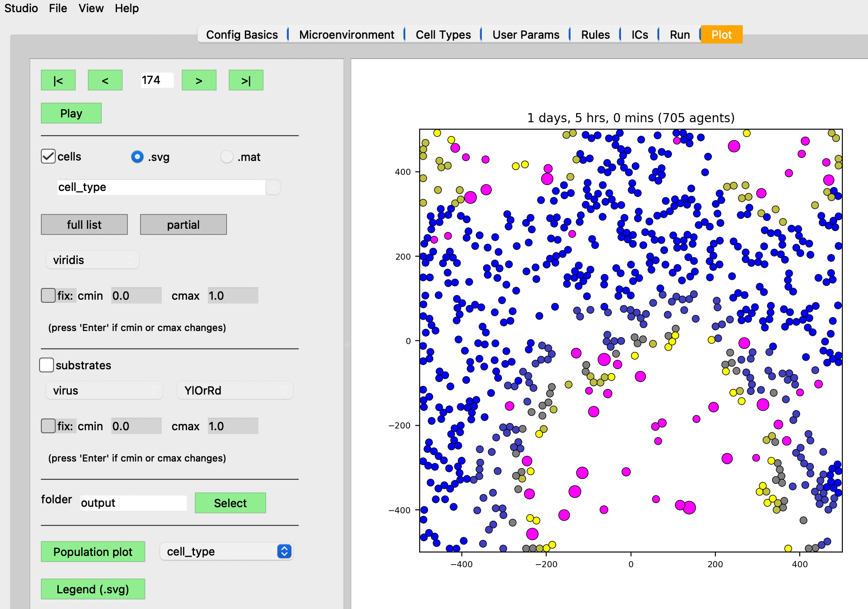Open cell_type dropdown beside Population plot
Image resolution: width=868 pixels, height=609 pixels.
pyautogui.click(x=227, y=551)
